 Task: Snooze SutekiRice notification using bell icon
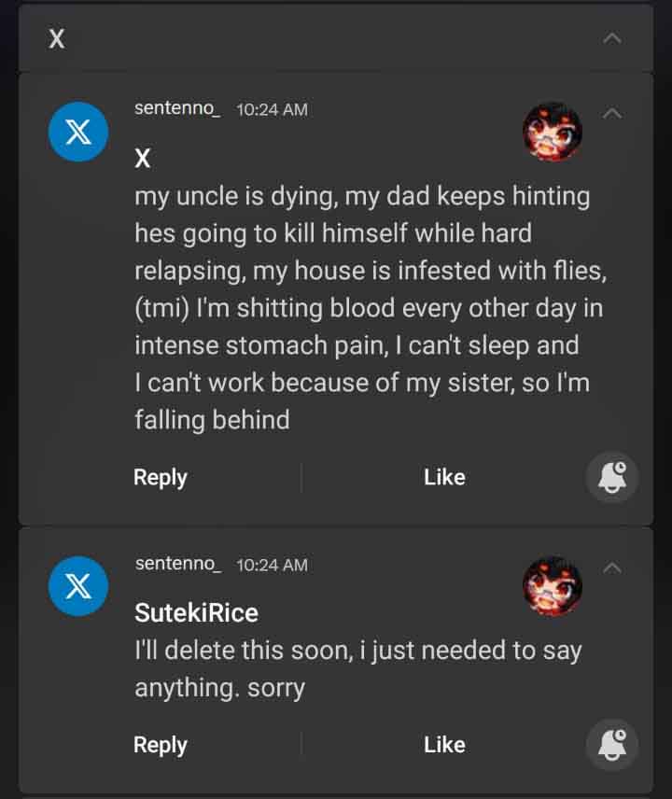(612, 745)
